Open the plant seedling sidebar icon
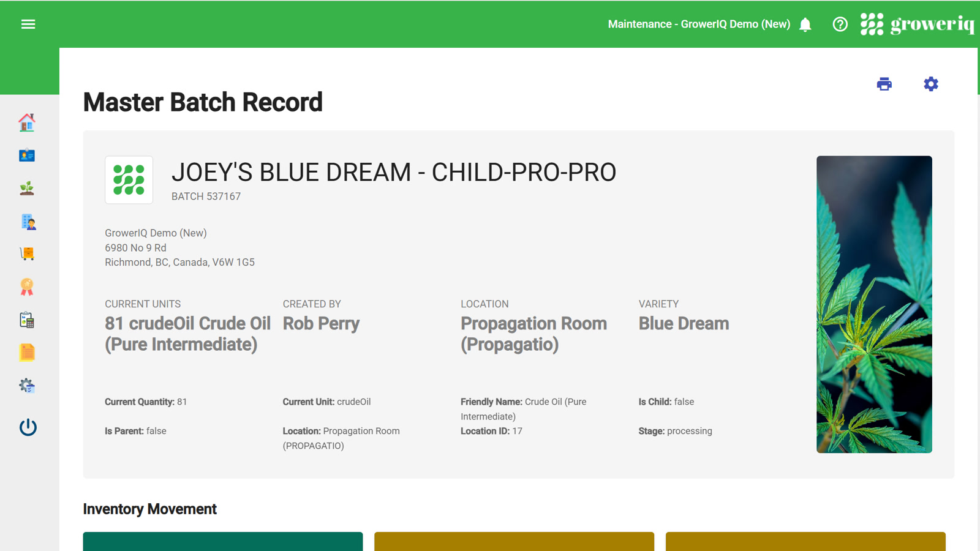The image size is (980, 551). (x=27, y=188)
